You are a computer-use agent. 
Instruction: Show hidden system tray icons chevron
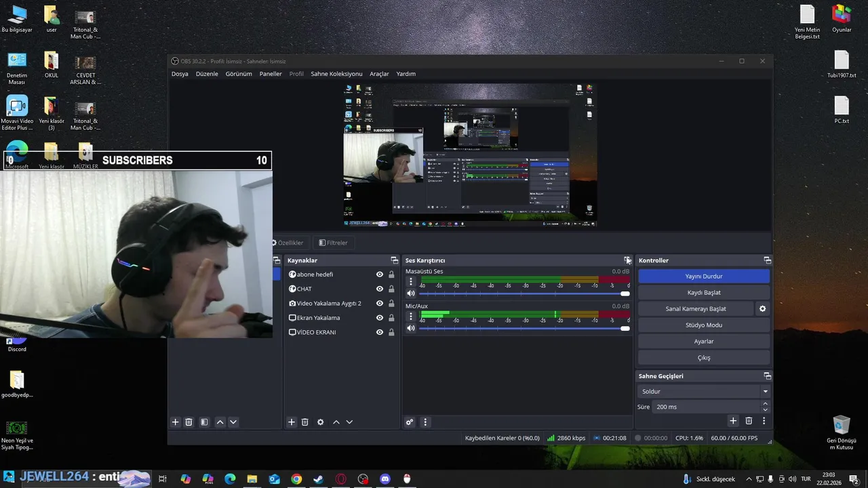(749, 479)
